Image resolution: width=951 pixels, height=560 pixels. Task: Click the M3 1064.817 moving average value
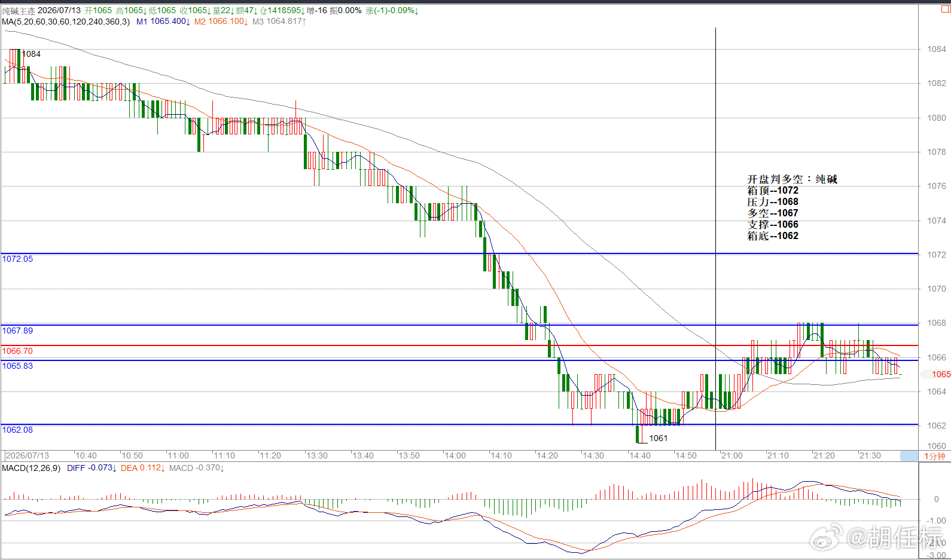click(279, 22)
